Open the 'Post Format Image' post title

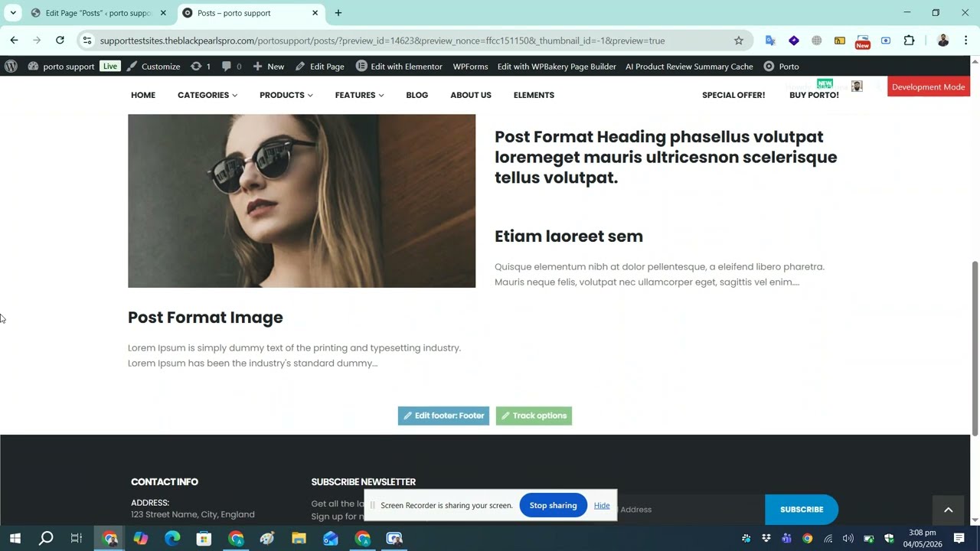[205, 317]
